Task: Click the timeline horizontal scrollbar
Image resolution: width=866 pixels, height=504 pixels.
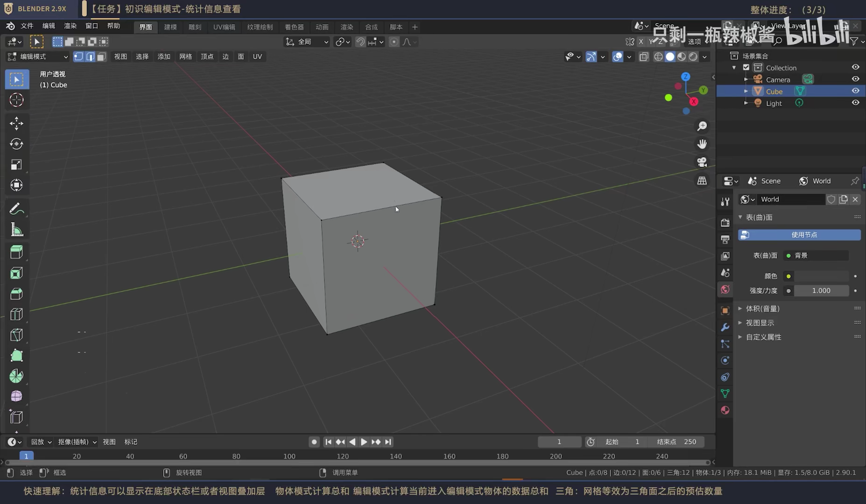Action: coord(358,462)
